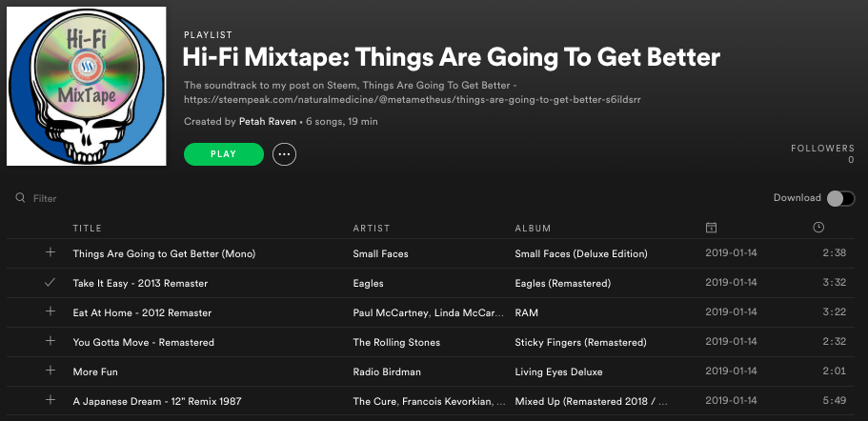Sort by the calendar date-added icon

[x=712, y=228]
